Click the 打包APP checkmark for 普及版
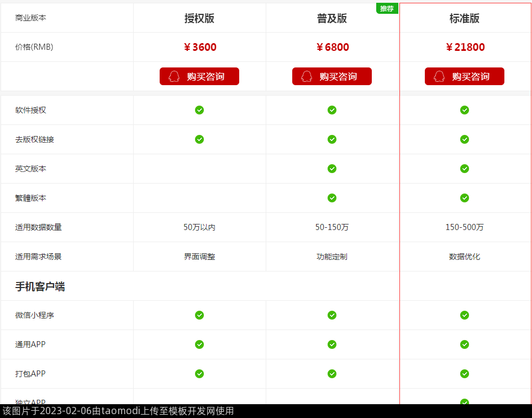Screen dimensions: 532x418 (332, 374)
